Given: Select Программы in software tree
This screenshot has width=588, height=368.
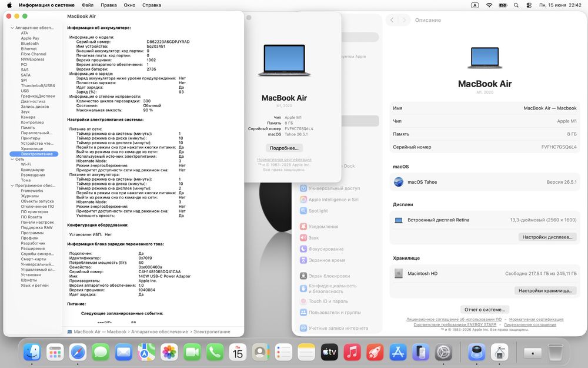Looking at the screenshot, I should 32,233.
